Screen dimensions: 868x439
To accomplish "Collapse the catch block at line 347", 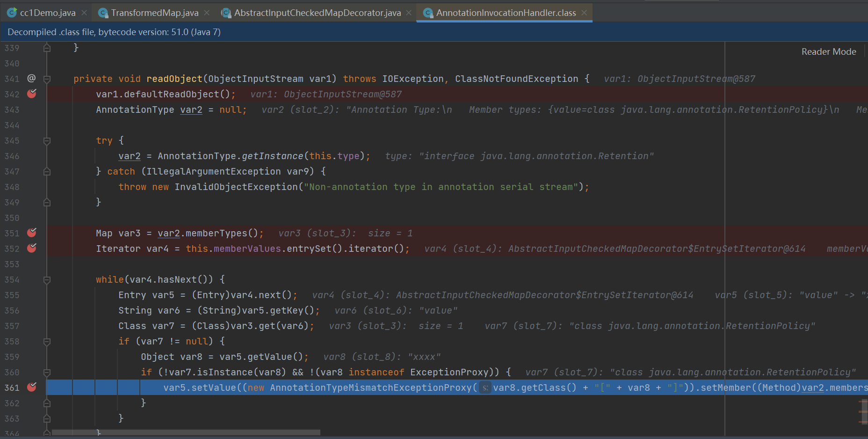I will pos(47,172).
